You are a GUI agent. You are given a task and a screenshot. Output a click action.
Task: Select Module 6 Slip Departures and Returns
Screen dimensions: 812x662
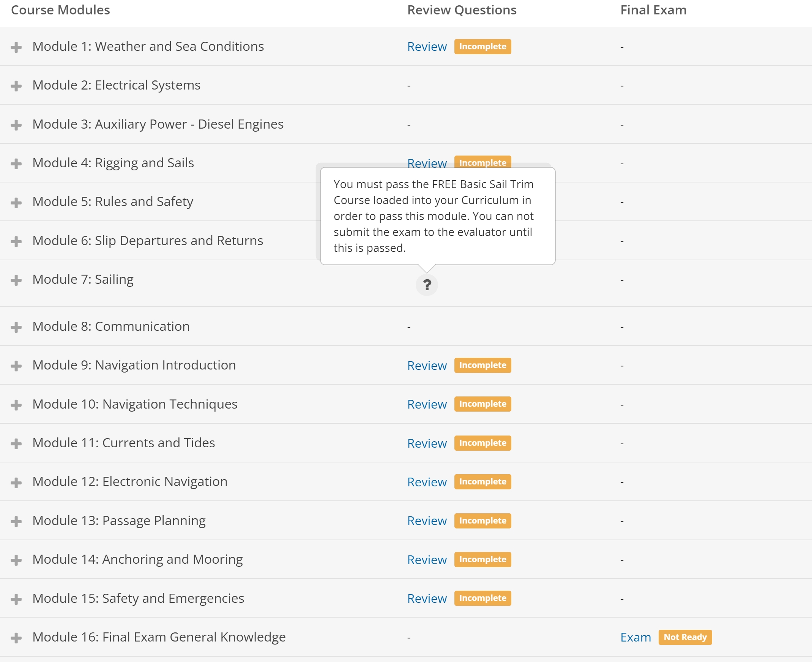click(x=148, y=241)
